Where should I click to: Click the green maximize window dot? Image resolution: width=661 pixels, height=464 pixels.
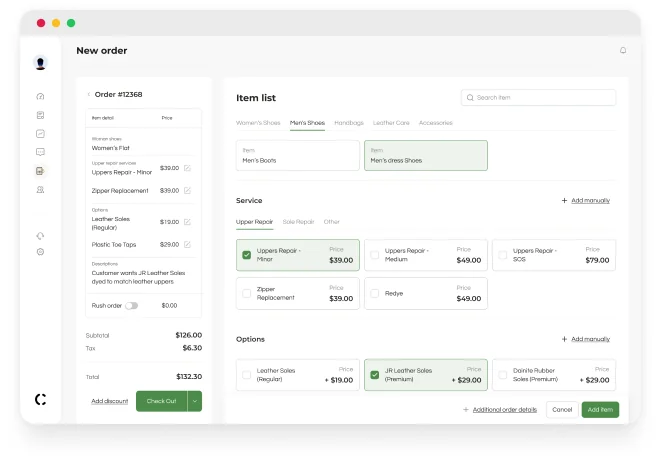coord(71,23)
